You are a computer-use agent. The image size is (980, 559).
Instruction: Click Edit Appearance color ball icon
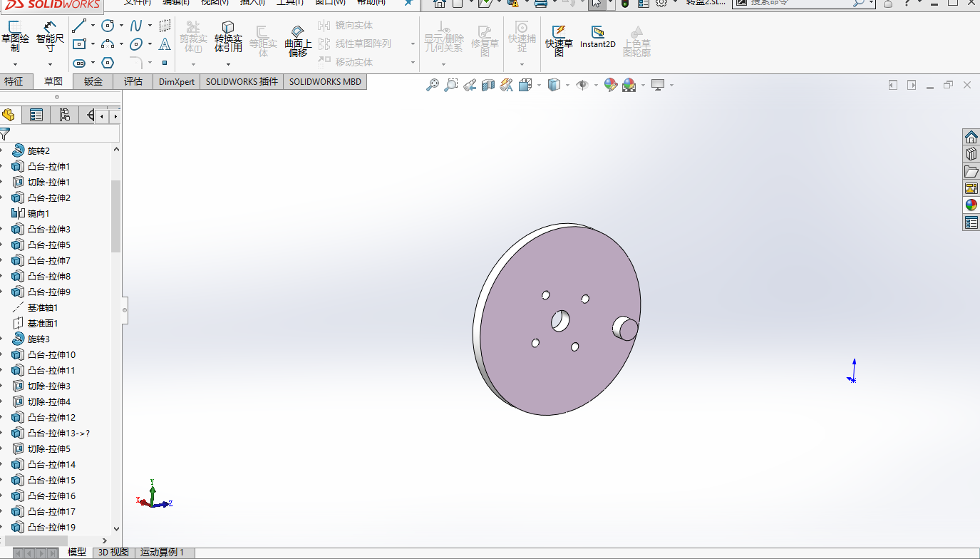pyautogui.click(x=610, y=86)
